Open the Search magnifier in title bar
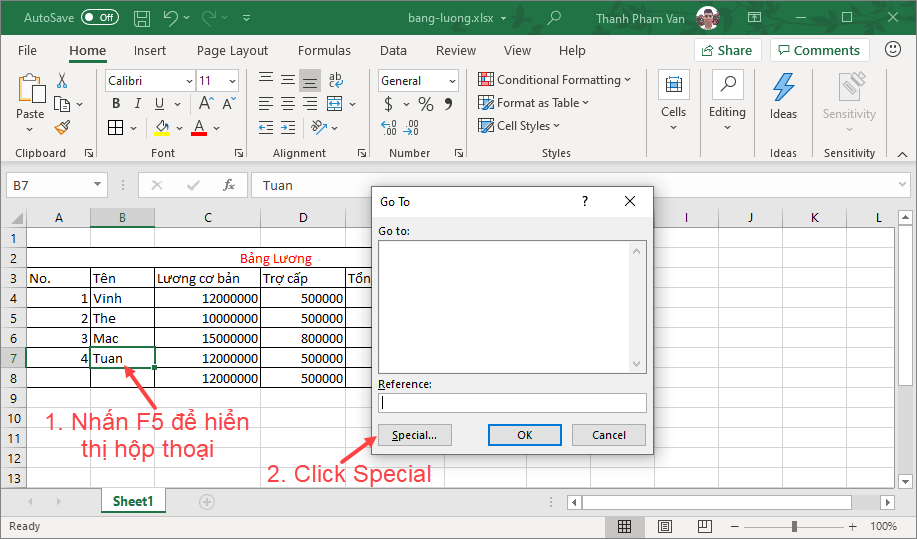917x539 pixels. pos(553,18)
